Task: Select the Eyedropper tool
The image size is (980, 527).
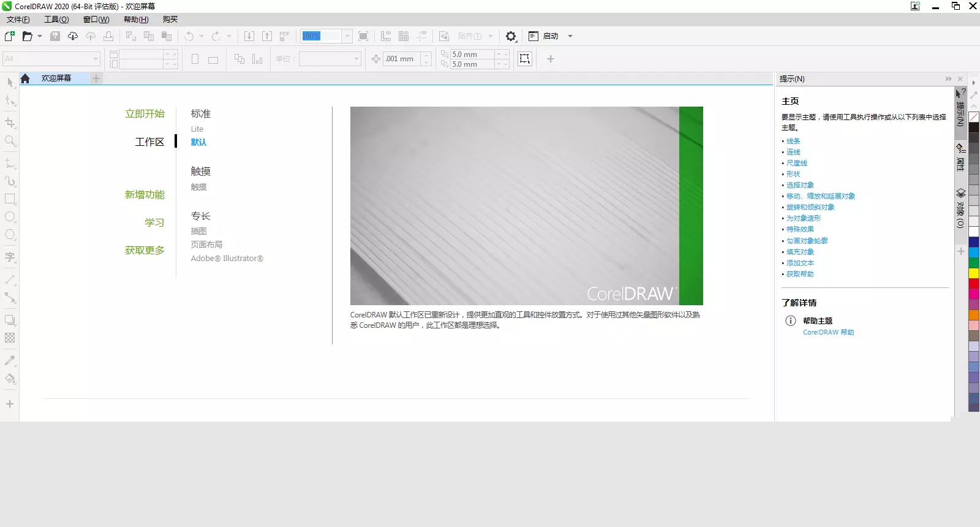Action: point(10,360)
